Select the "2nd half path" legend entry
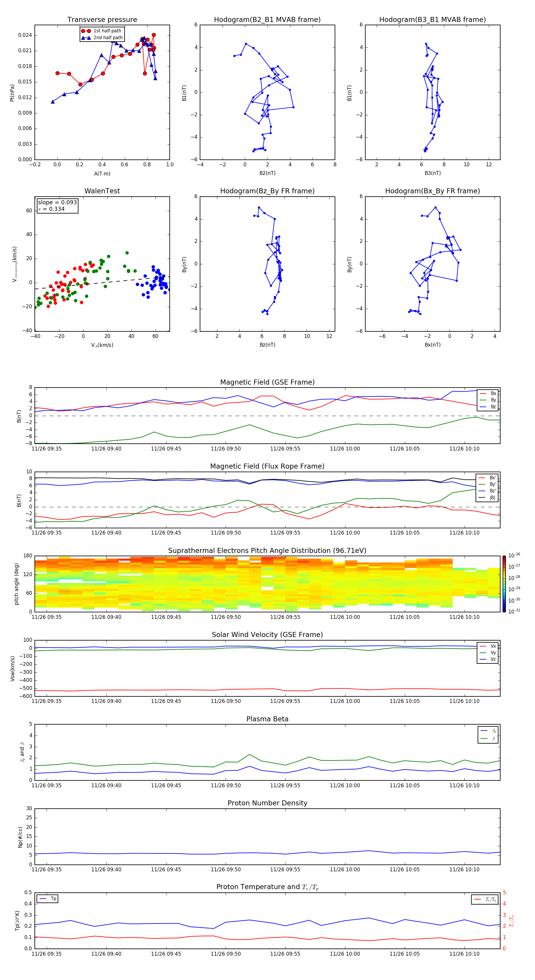 pyautogui.click(x=102, y=38)
